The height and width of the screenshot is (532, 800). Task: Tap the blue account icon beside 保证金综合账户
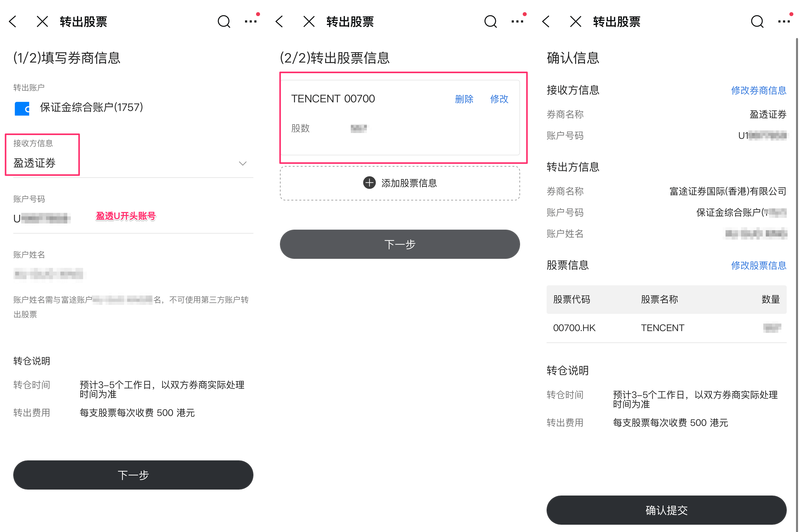tap(22, 109)
